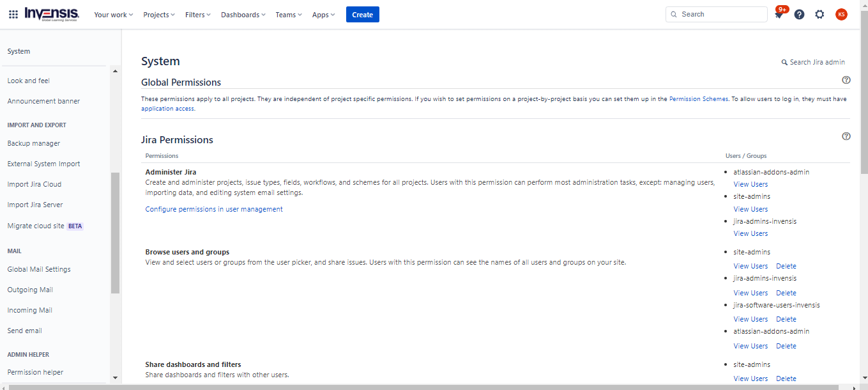Open Jira settings gear
The image size is (868, 390).
click(819, 14)
